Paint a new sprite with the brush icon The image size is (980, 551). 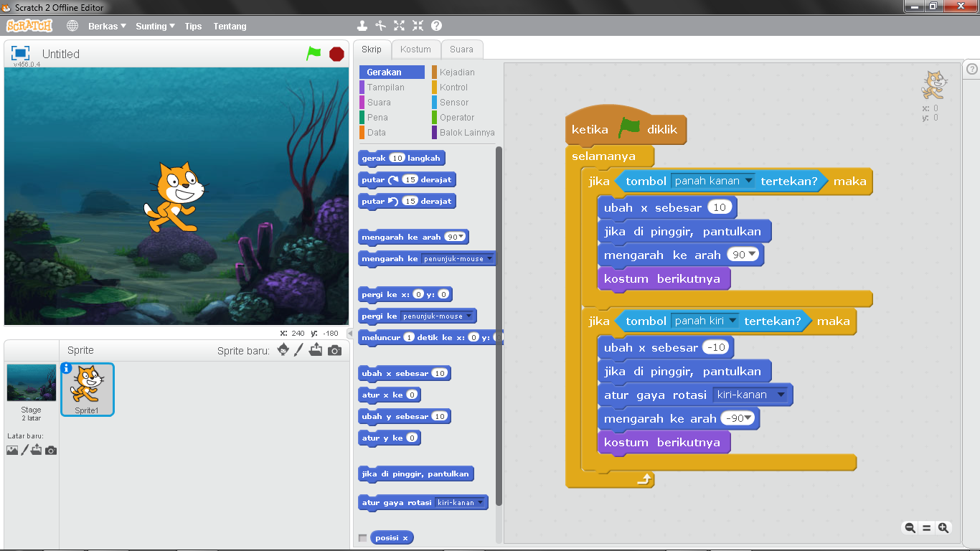(x=299, y=350)
